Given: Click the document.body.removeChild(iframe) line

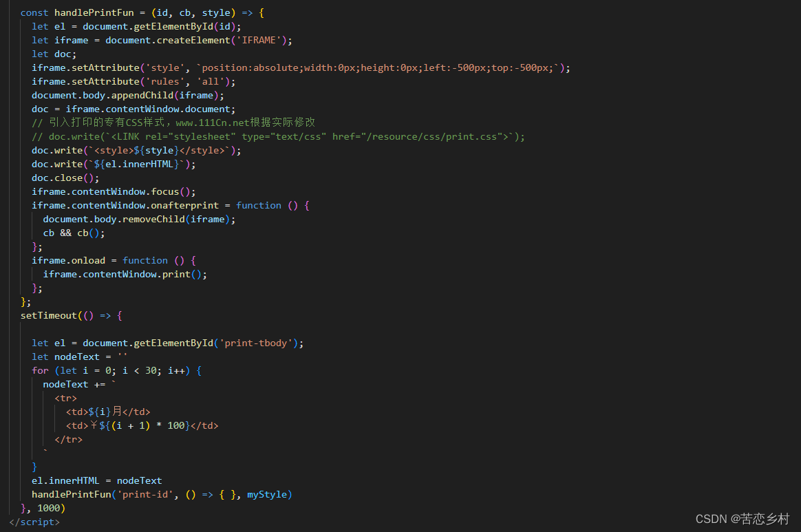Looking at the screenshot, I should coord(139,220).
